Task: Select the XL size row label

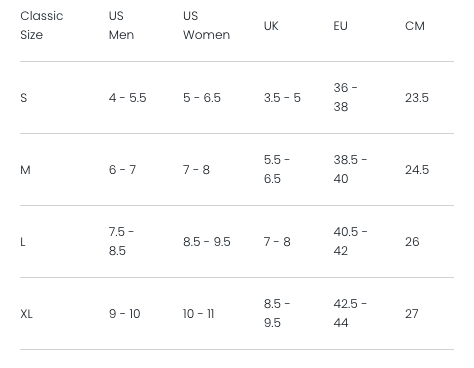Action: pyautogui.click(x=26, y=314)
